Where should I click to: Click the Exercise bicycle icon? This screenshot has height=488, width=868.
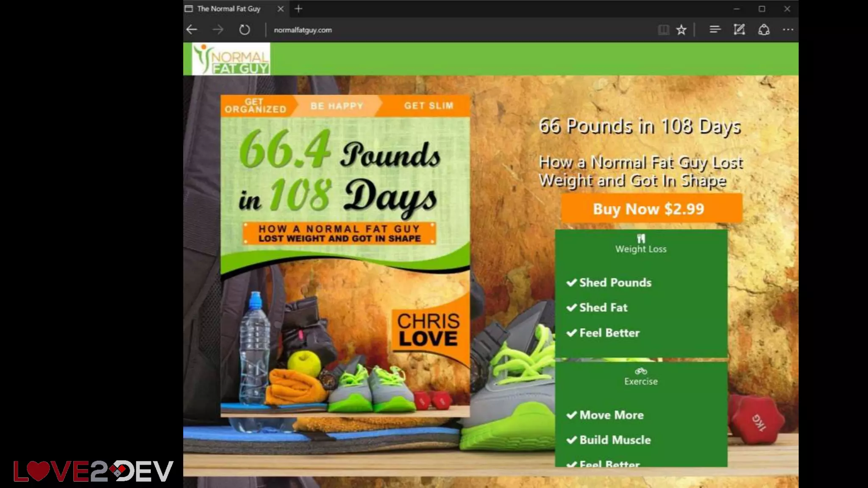point(641,371)
